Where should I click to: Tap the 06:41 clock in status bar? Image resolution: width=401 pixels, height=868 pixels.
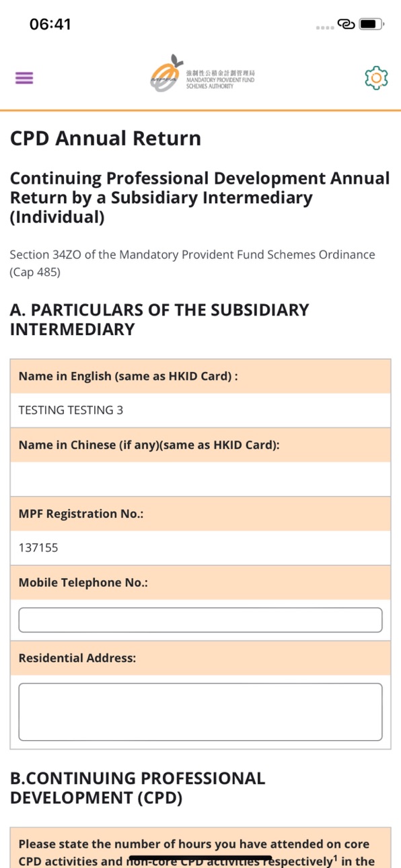pos(50,24)
